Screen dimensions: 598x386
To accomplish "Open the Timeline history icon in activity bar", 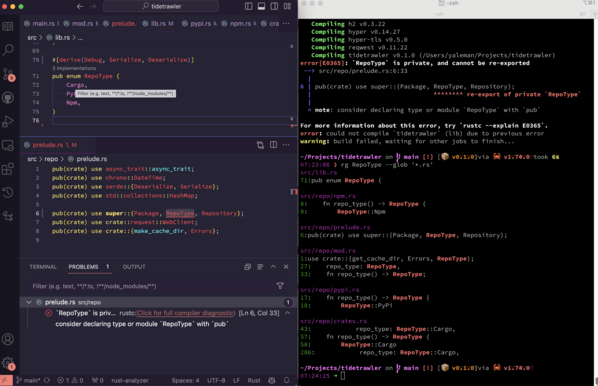I will coord(8,193).
